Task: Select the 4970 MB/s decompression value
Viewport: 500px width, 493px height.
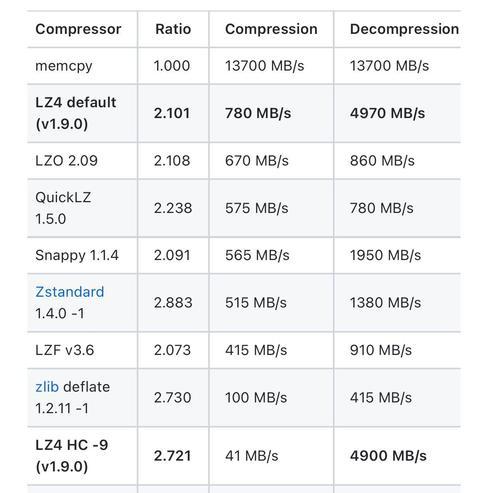Action: (387, 113)
